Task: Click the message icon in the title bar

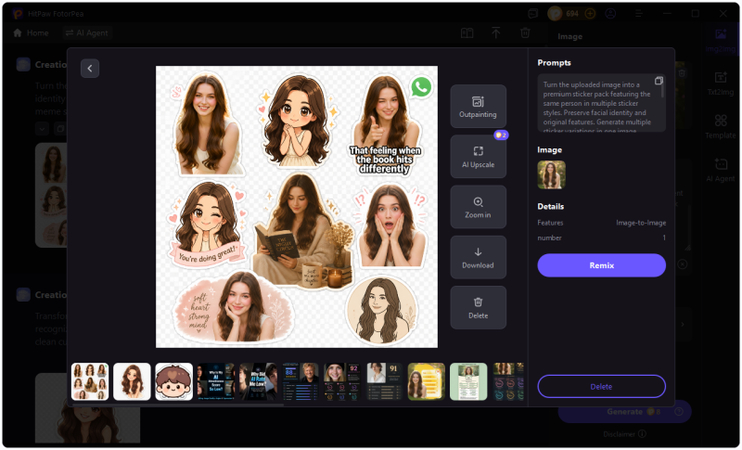Action: [x=533, y=14]
